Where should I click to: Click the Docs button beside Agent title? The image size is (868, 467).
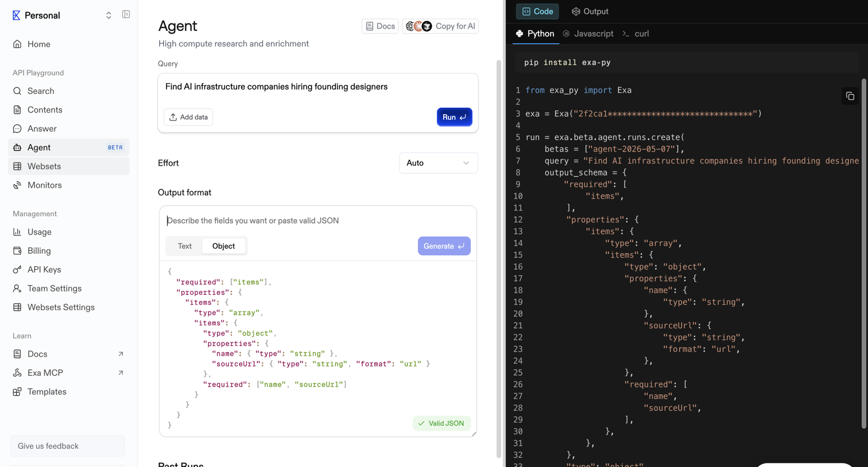click(x=380, y=26)
